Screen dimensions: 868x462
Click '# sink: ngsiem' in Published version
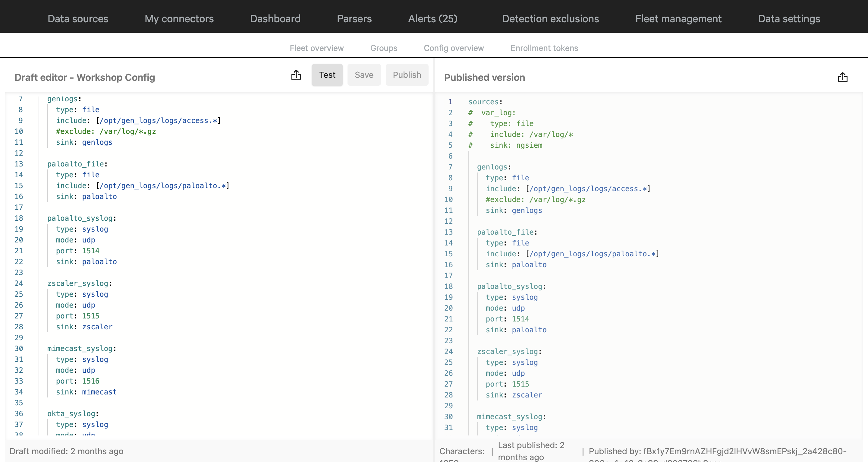(x=505, y=145)
